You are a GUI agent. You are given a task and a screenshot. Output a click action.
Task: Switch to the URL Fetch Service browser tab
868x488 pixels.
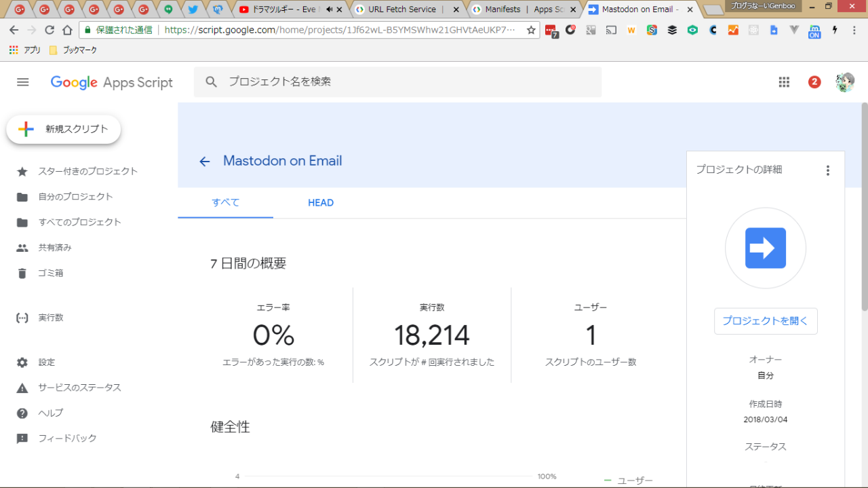pyautogui.click(x=405, y=10)
